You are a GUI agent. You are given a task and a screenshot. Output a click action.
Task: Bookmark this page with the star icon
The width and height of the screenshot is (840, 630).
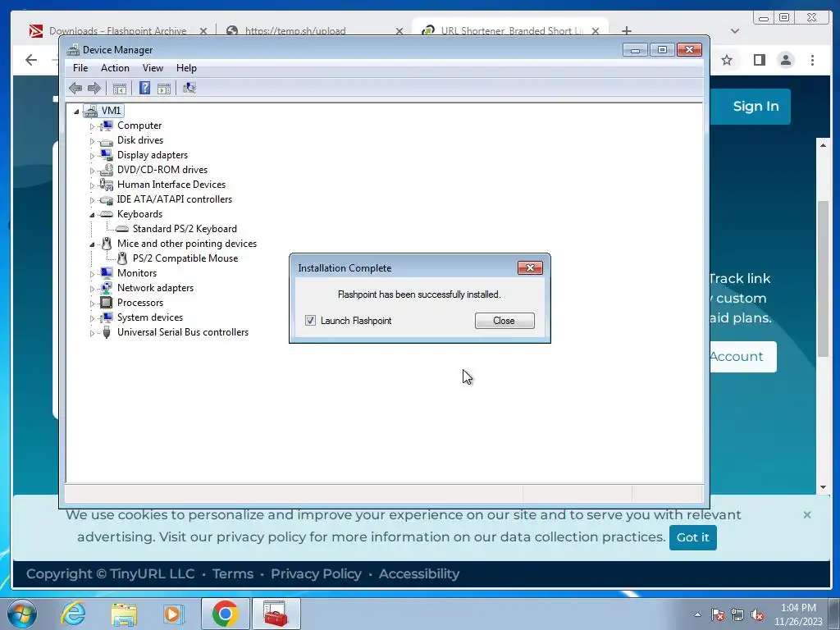click(x=727, y=60)
